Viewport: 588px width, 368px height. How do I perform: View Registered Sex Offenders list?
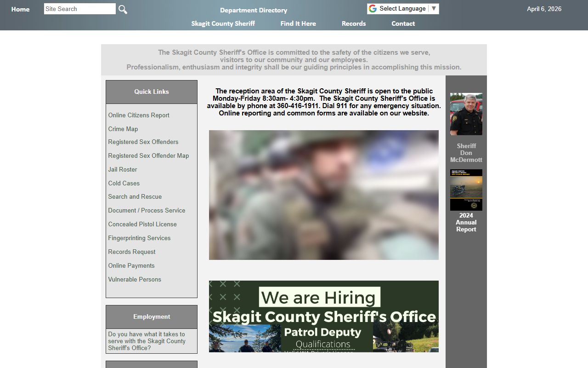(143, 142)
